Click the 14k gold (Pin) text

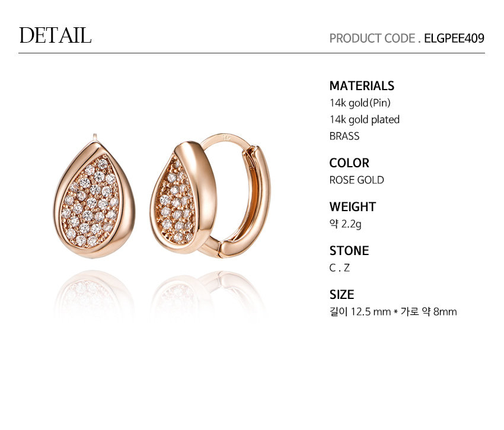click(x=360, y=103)
